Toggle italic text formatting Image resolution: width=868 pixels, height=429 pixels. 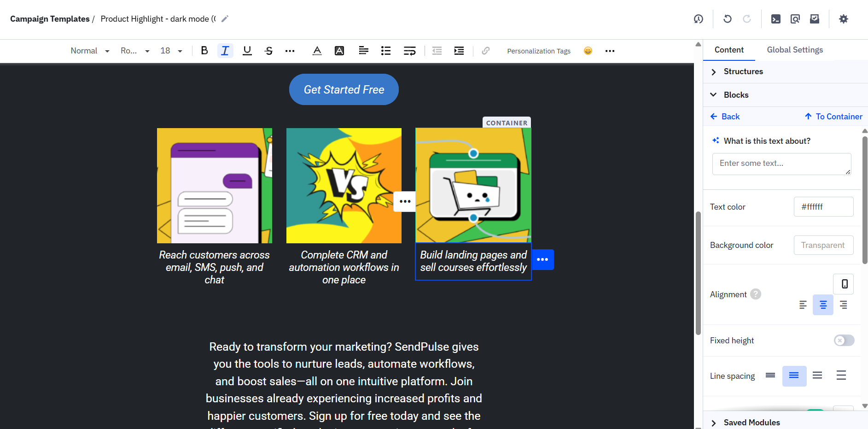pyautogui.click(x=225, y=51)
